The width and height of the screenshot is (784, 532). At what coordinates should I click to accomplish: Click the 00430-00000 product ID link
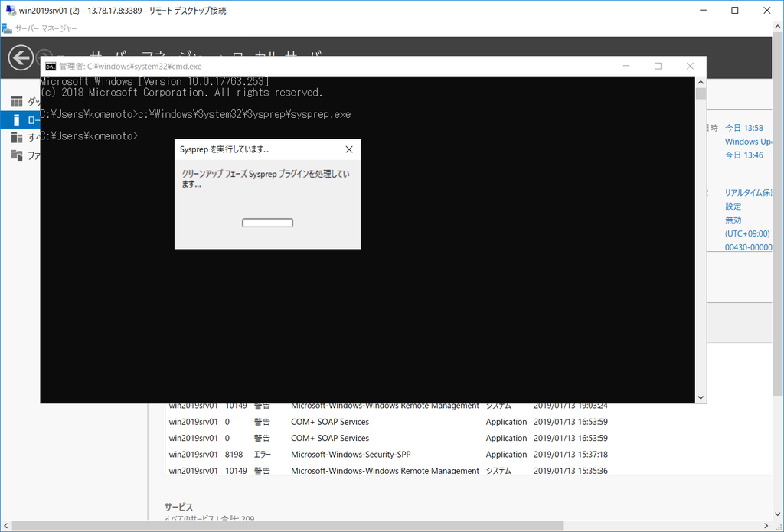click(749, 247)
